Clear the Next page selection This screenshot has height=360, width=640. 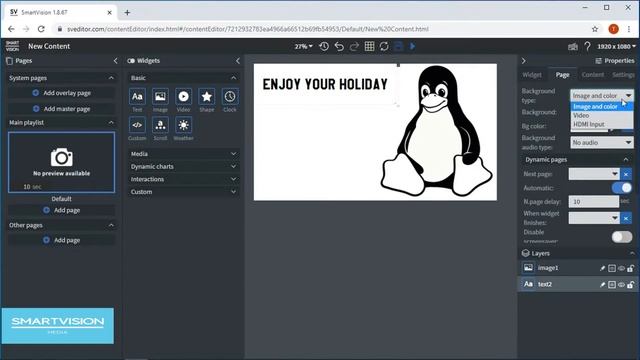[626, 174]
